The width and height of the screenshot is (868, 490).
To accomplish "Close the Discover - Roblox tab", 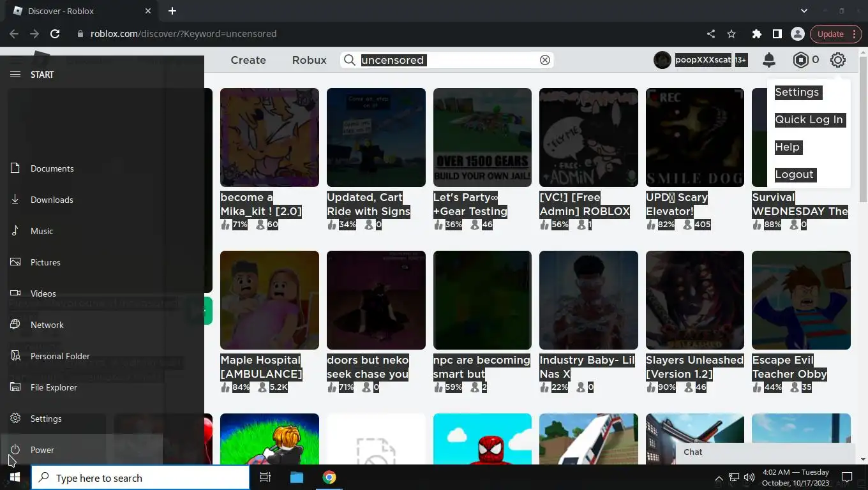I will pyautogui.click(x=148, y=11).
